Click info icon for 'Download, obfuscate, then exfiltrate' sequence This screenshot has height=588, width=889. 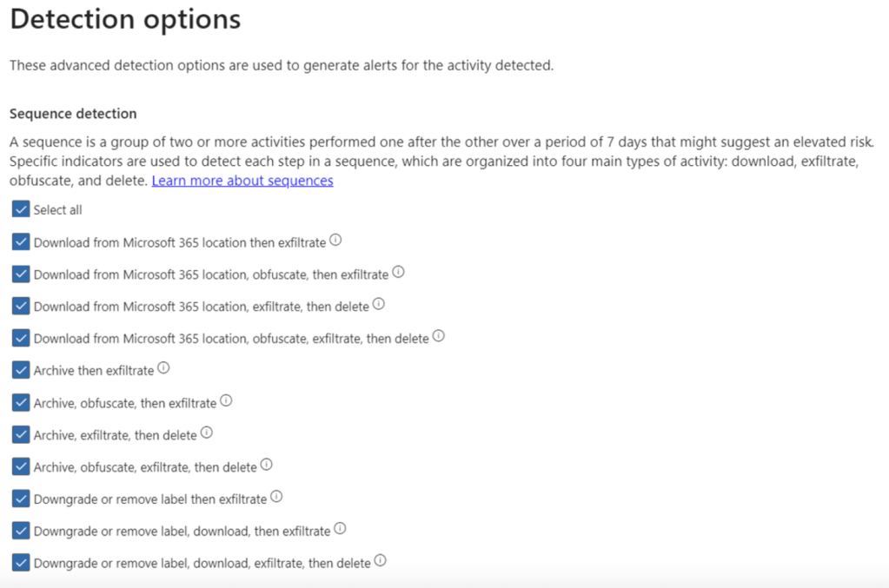coord(398,273)
